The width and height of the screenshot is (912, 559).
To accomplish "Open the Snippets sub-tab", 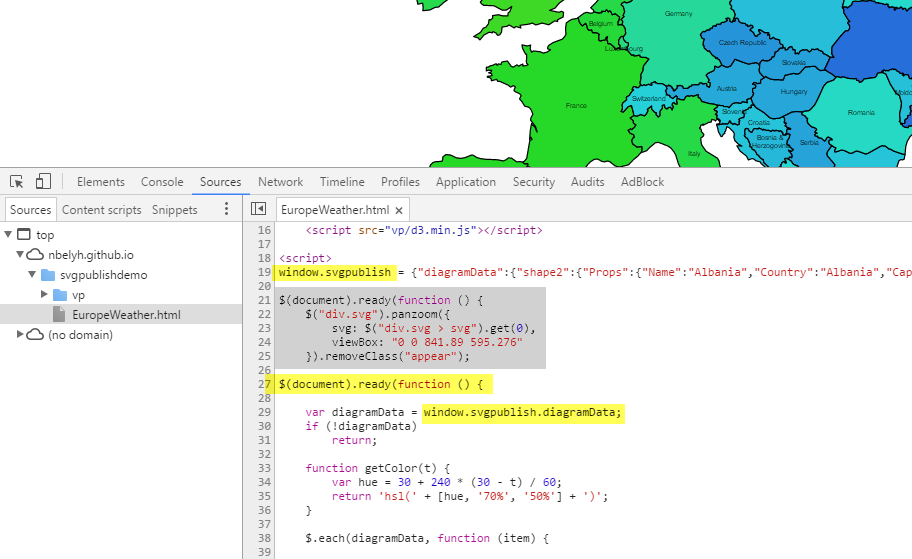I will [174, 210].
